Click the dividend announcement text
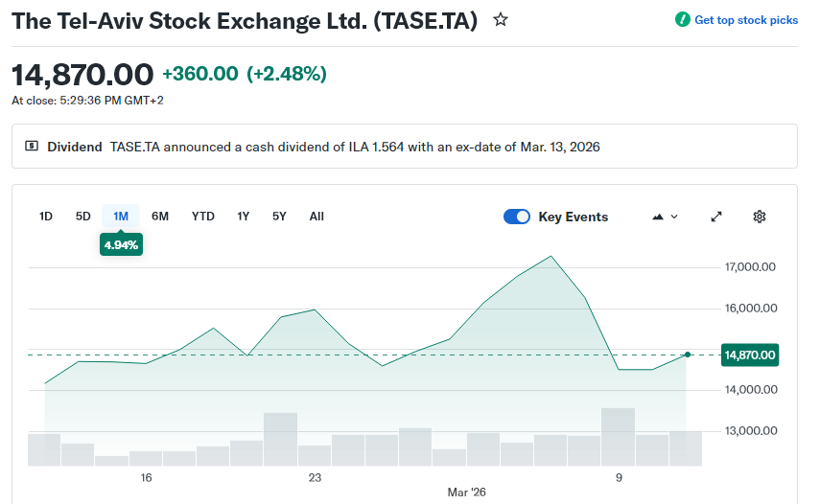Viewport: 820px width, 504px height. coord(355,147)
